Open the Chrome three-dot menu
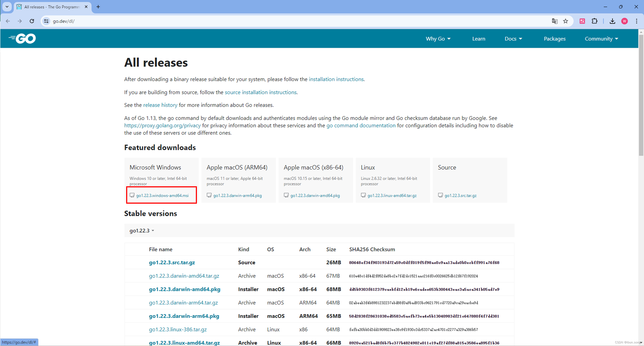644x346 pixels. tap(636, 21)
